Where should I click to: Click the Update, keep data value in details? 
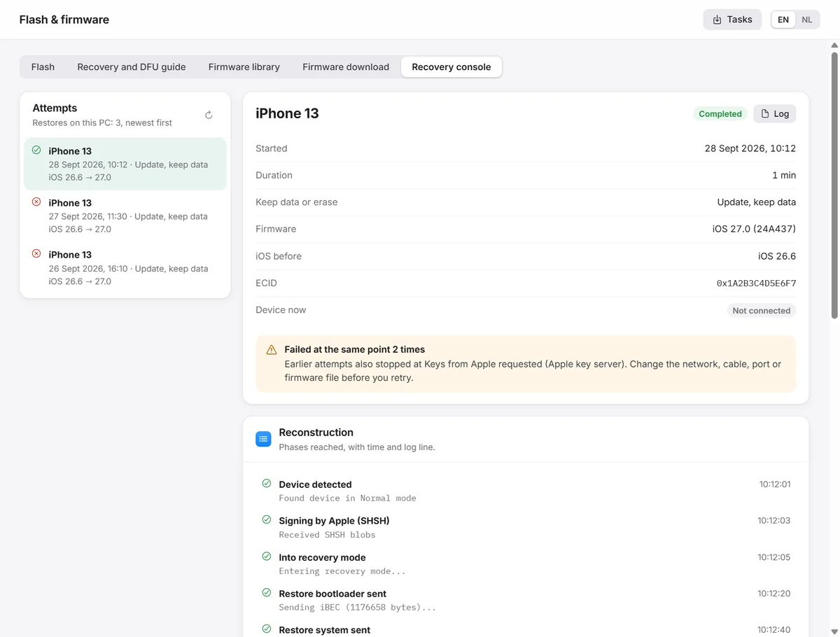[x=757, y=202]
